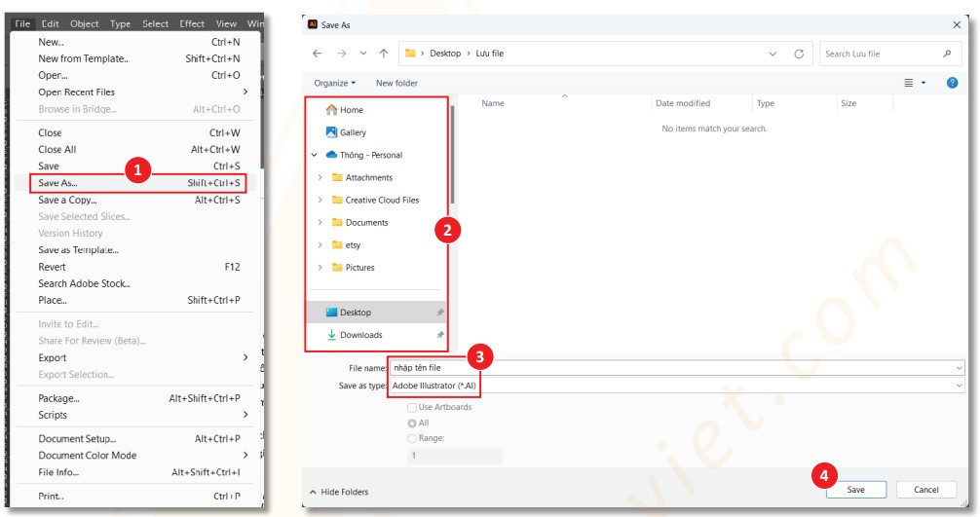This screenshot has height=517, width=980.
Task: Click the artboard Range number field
Action: pos(454,456)
